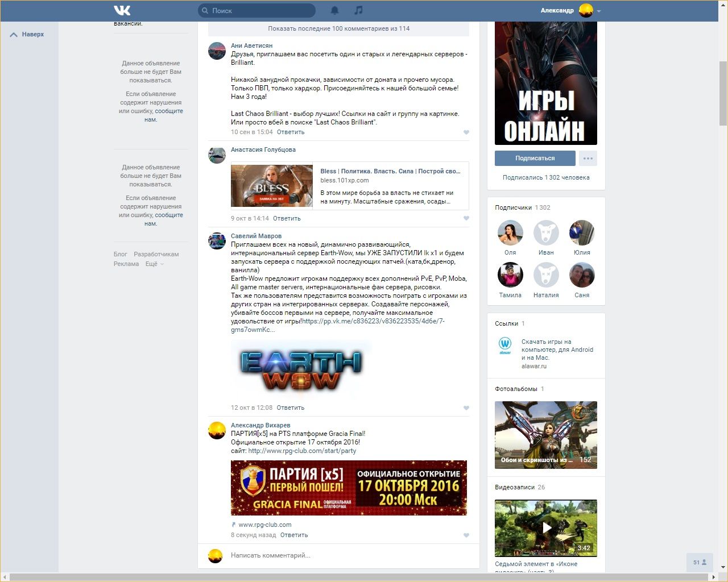Open the notifications bell
The width and height of the screenshot is (728, 582).
(x=335, y=10)
